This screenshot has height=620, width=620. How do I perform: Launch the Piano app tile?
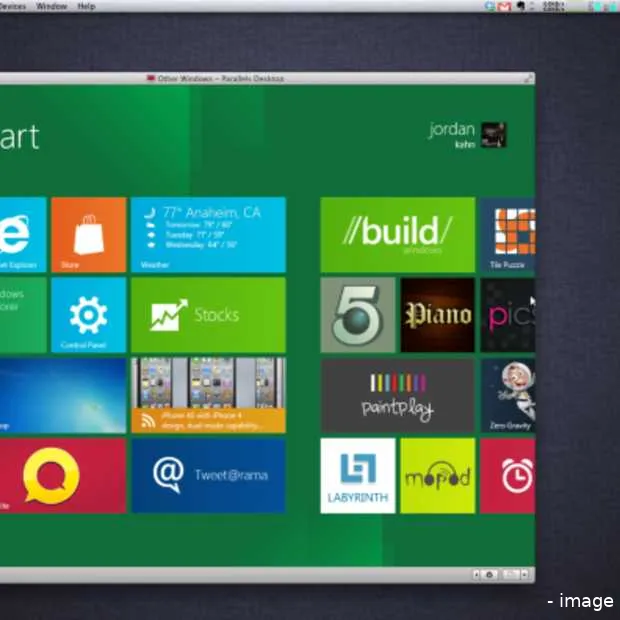438,315
